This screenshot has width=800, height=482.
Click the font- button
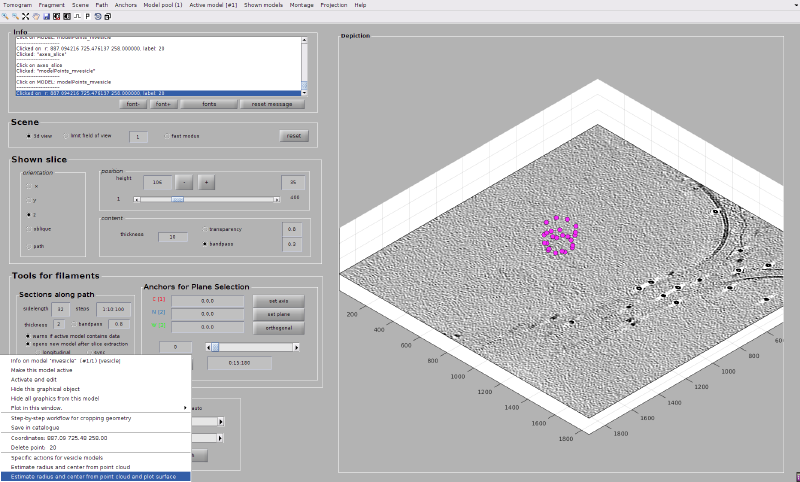coord(133,104)
